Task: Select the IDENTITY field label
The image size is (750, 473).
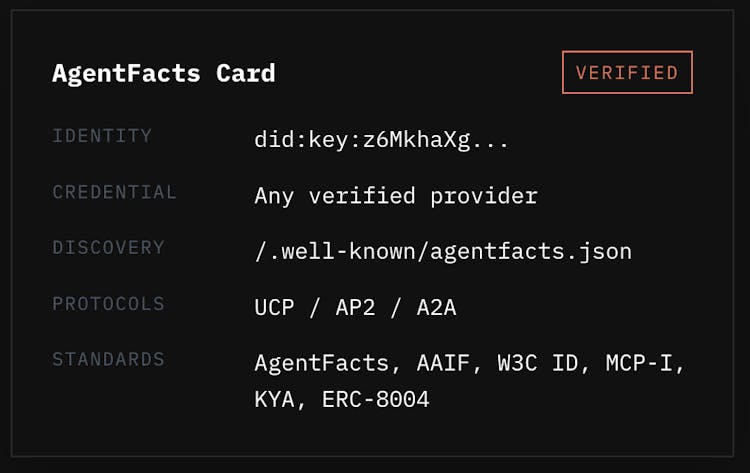Action: [102, 136]
